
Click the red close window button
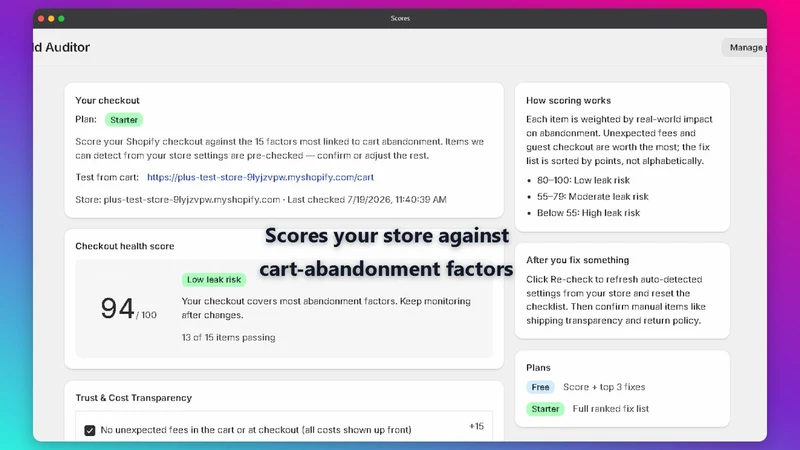tap(41, 18)
